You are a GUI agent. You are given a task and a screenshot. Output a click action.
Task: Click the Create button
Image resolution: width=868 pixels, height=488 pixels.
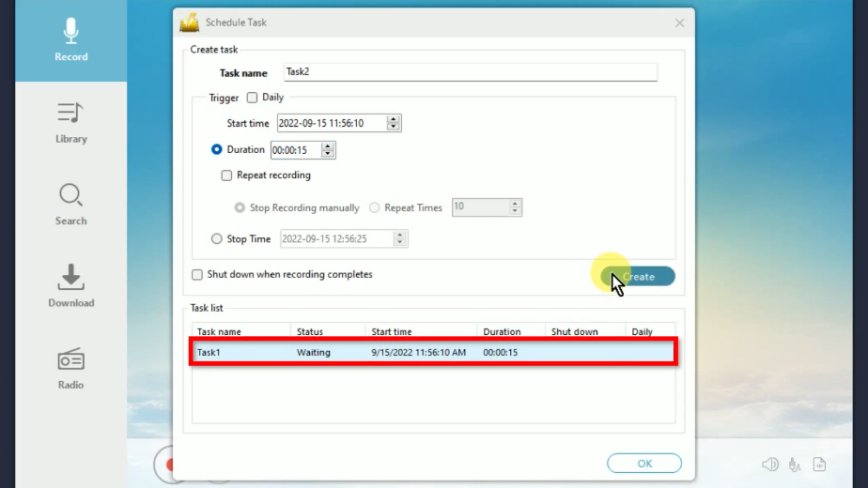[x=638, y=277]
